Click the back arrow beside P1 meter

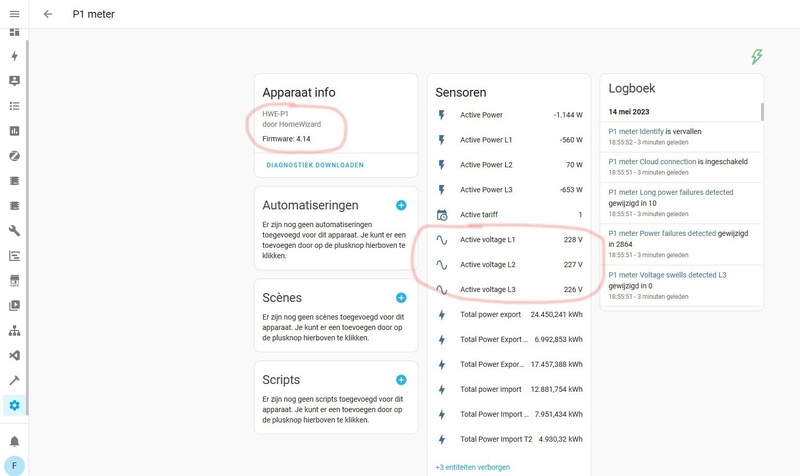[x=48, y=14]
